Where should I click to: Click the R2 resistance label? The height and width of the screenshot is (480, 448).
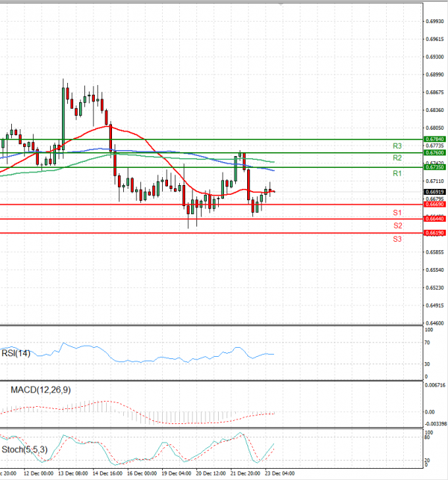pyautogui.click(x=397, y=158)
